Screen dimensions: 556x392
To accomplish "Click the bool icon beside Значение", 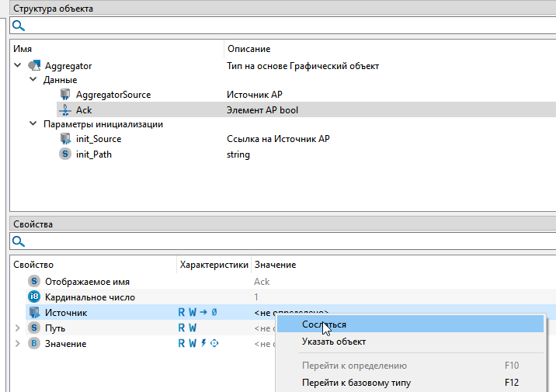I will tap(33, 344).
